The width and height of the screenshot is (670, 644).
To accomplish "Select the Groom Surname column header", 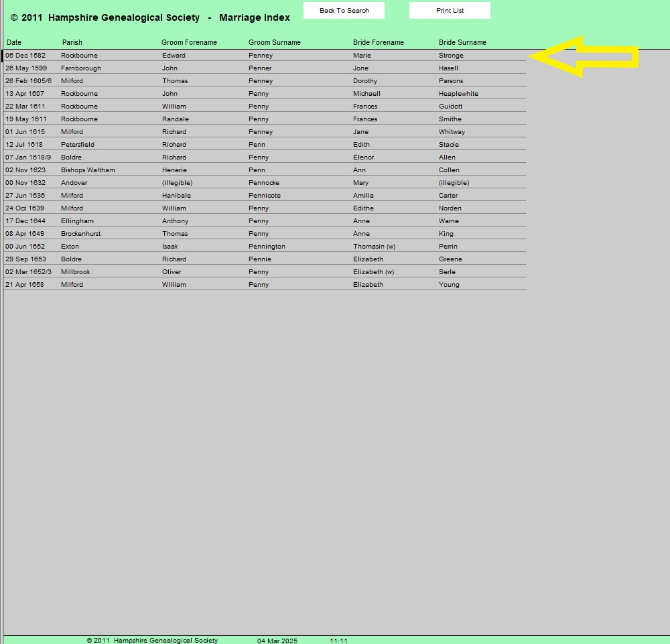I will pos(274,43).
